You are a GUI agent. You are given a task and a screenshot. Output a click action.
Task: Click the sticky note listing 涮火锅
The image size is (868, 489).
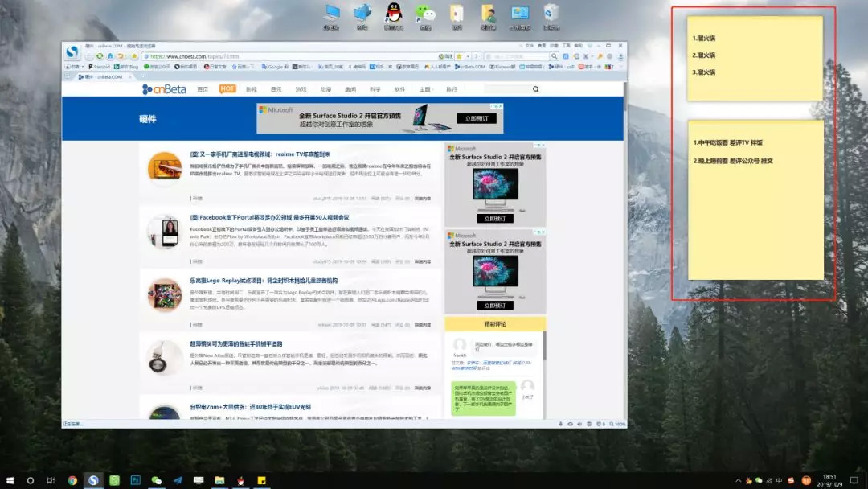point(754,58)
